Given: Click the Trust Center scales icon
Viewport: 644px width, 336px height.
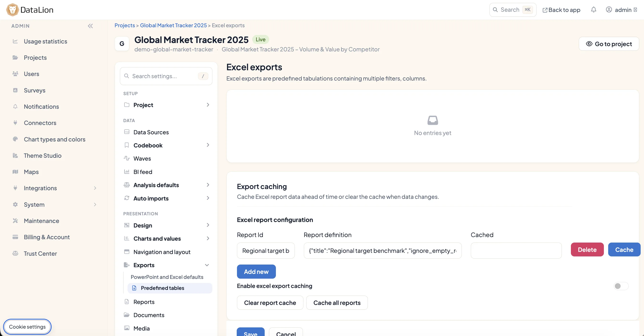Looking at the screenshot, I should pyautogui.click(x=15, y=254).
